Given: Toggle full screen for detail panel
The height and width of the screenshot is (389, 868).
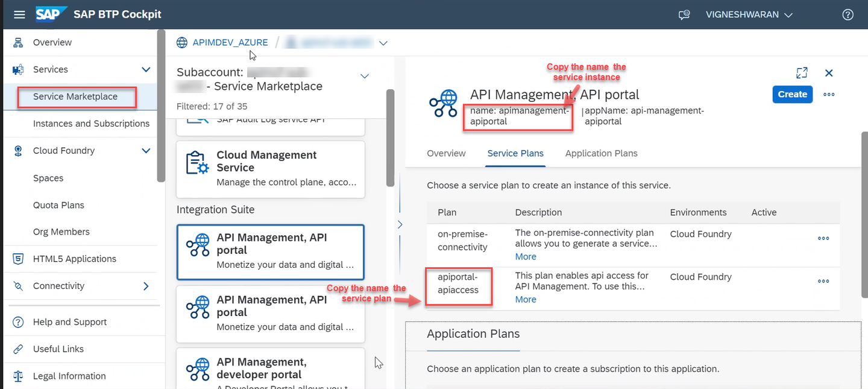Looking at the screenshot, I should [x=802, y=73].
